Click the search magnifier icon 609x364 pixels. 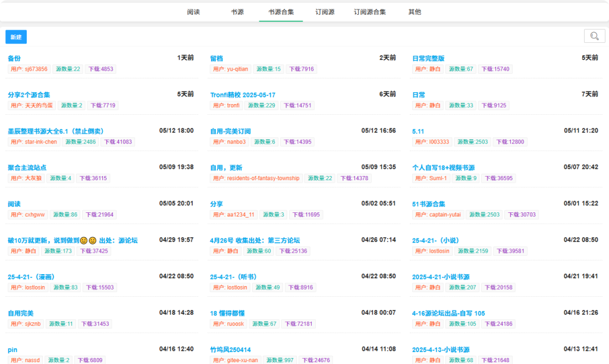click(594, 36)
